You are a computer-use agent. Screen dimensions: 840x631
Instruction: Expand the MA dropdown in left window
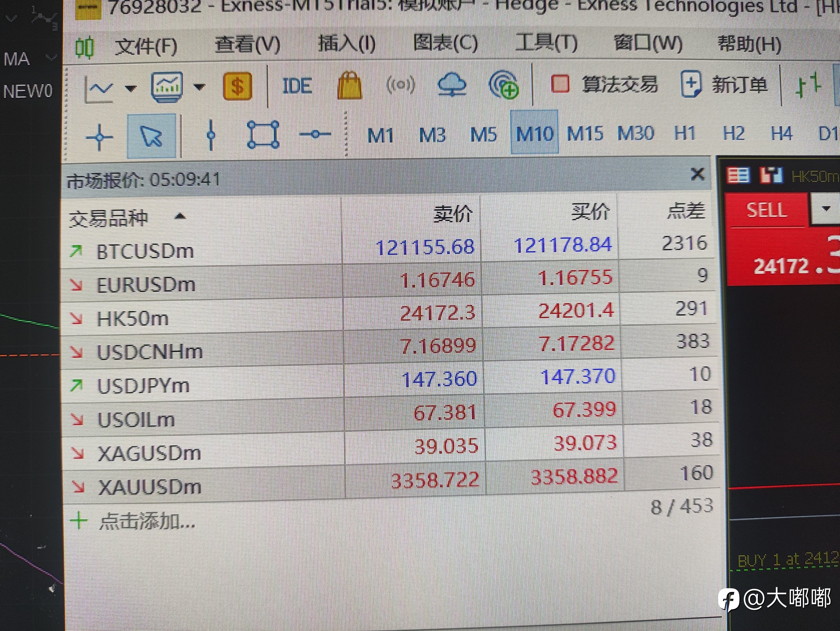tap(51, 58)
